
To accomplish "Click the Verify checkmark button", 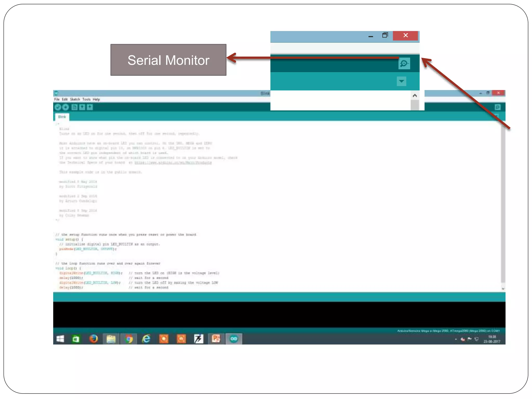I will coord(58,107).
